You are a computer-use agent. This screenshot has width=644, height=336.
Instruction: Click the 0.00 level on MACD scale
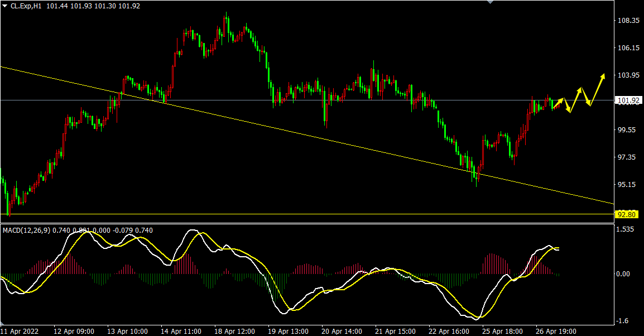point(624,273)
